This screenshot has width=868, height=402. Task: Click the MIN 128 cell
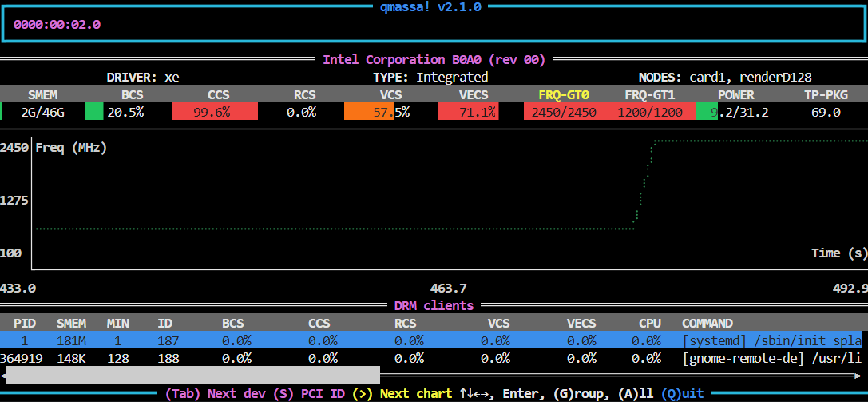118,359
